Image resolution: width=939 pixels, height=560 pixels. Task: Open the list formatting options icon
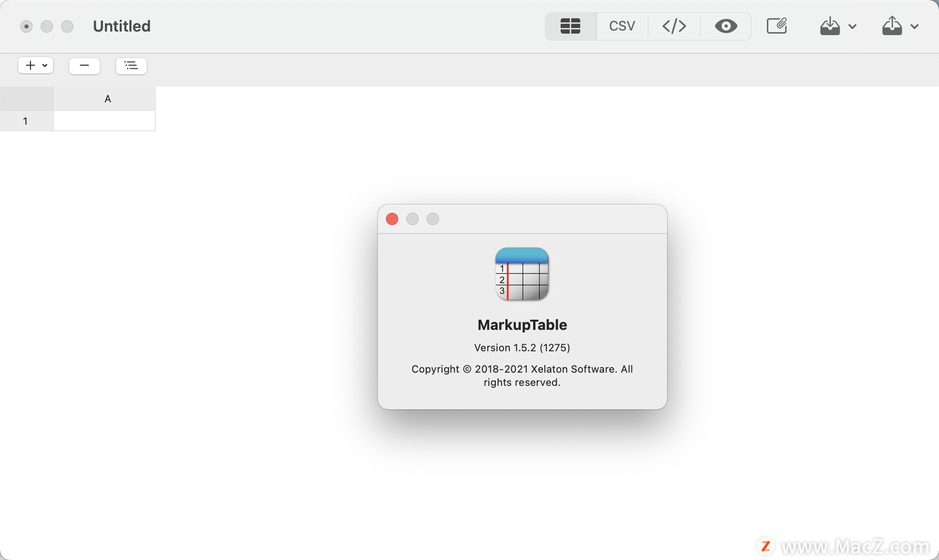click(x=131, y=66)
